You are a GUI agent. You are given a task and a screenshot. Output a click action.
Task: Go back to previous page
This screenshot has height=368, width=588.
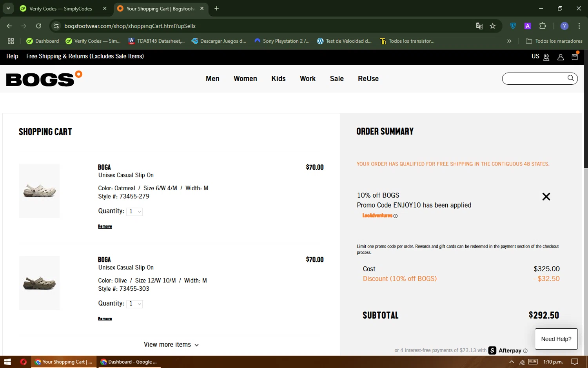point(9,26)
